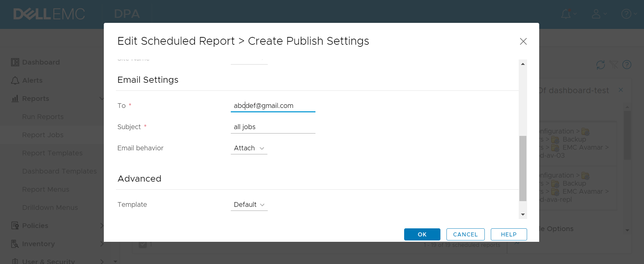Open the Template Default dropdown
Image resolution: width=644 pixels, height=264 pixels.
[249, 205]
